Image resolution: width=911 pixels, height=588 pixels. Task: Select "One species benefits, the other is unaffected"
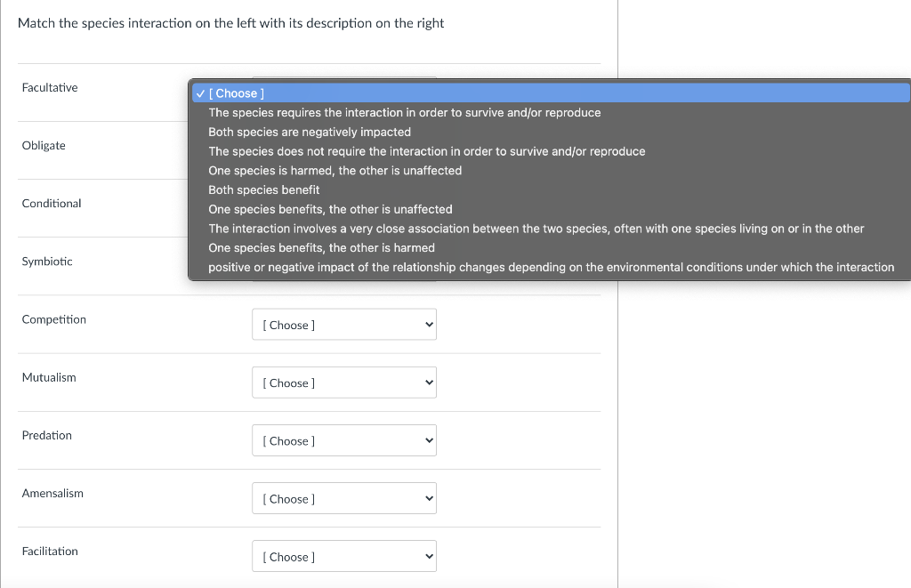click(x=328, y=209)
